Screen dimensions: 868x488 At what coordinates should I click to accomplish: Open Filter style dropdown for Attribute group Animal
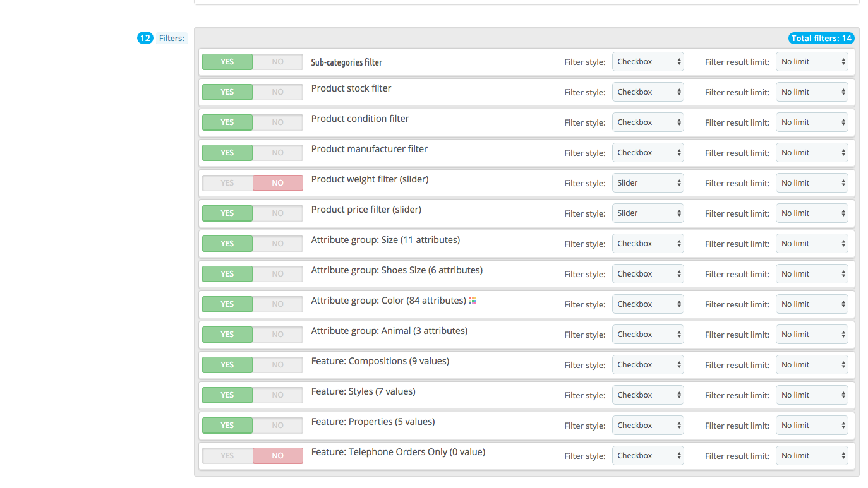click(x=648, y=335)
